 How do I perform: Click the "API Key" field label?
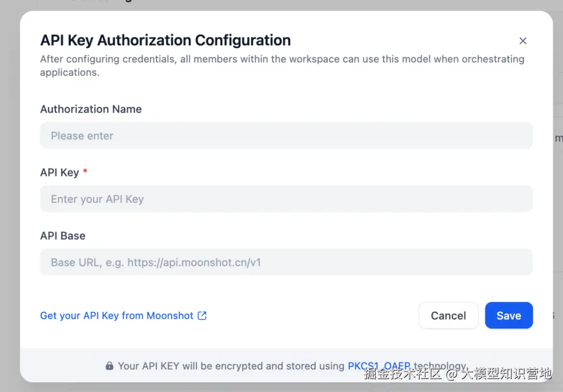[59, 173]
